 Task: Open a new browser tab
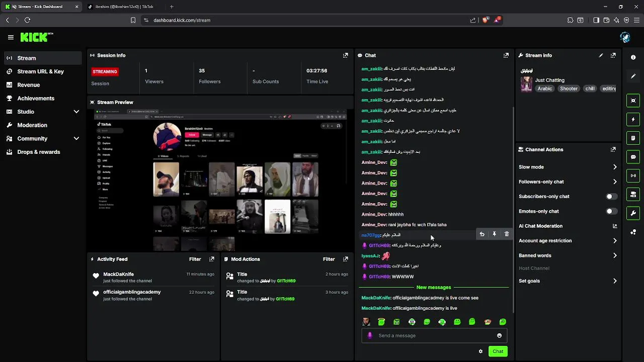point(172,7)
